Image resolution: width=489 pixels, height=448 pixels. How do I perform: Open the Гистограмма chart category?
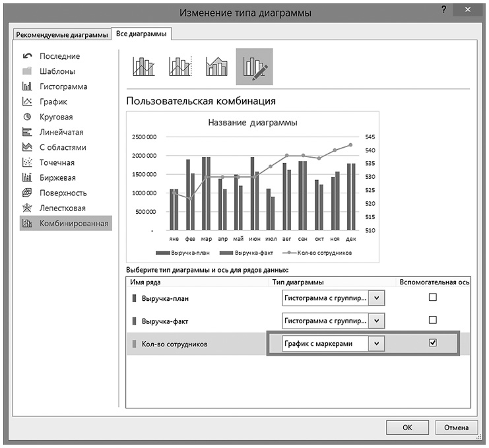[63, 86]
